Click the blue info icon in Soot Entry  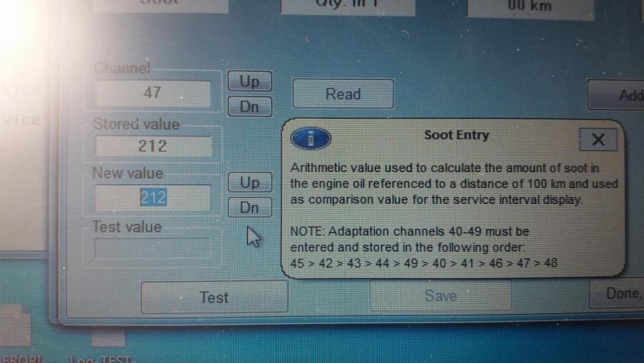311,139
